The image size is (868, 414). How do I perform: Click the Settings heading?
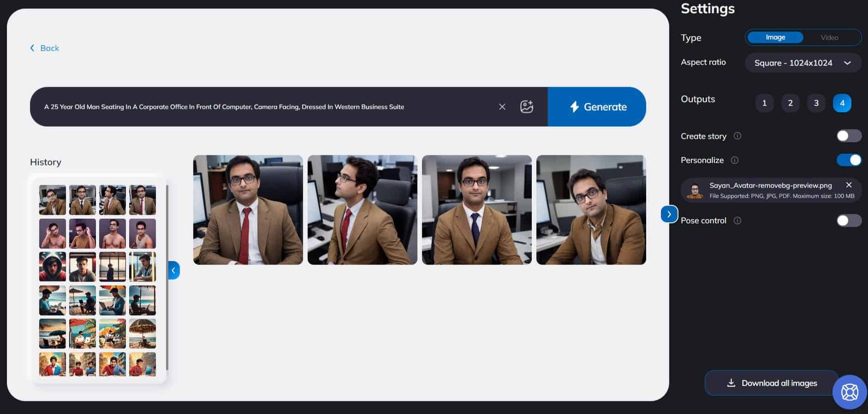click(x=708, y=9)
